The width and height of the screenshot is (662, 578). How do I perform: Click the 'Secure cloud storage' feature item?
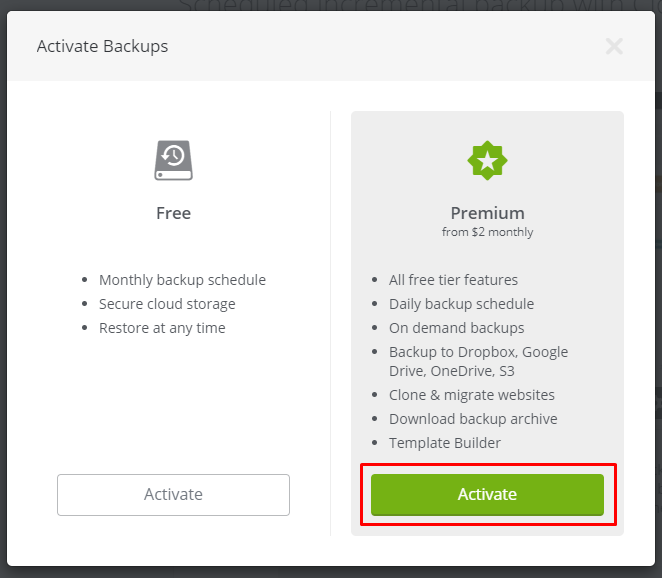[167, 304]
